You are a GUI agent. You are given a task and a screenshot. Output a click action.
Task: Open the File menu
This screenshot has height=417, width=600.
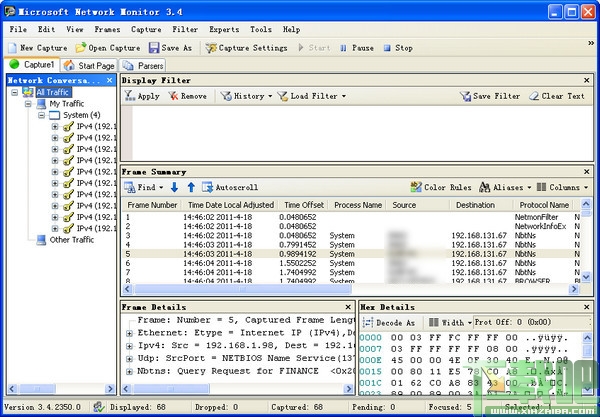coord(18,29)
